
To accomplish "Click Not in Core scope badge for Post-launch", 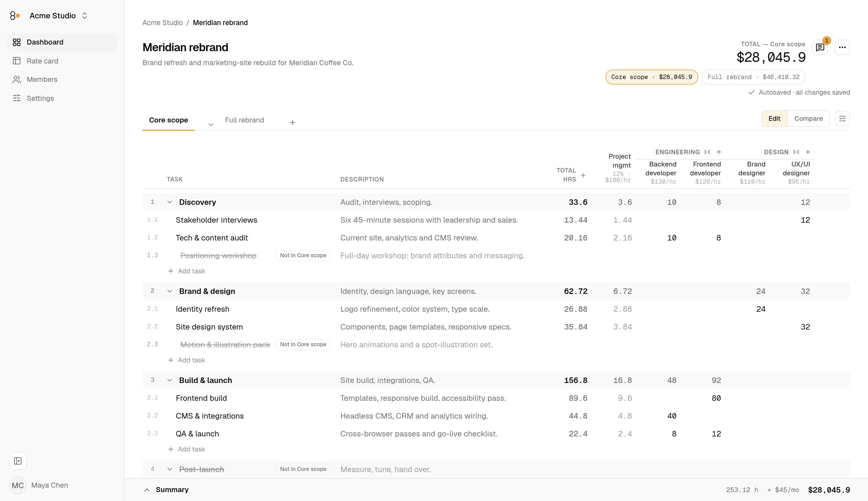I will [303, 469].
